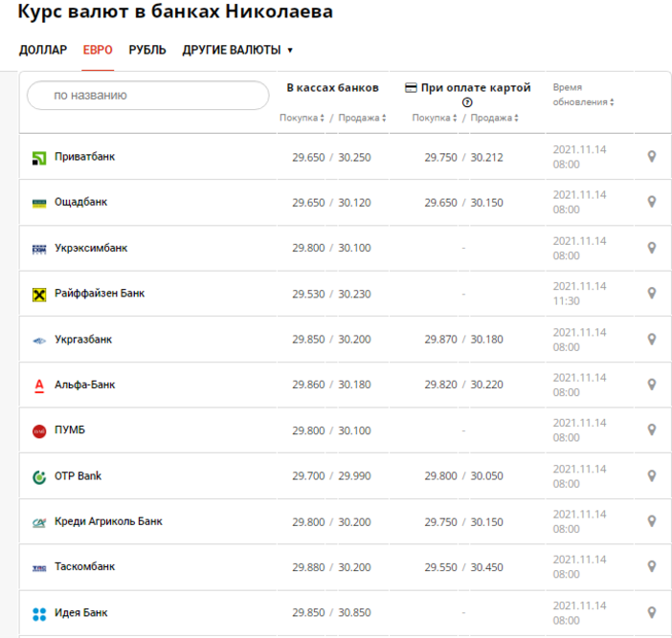Viewport: 672px width, 638px height.
Task: Click Приватбанк card rate 29.750 / 30.212
Action: pos(463,158)
